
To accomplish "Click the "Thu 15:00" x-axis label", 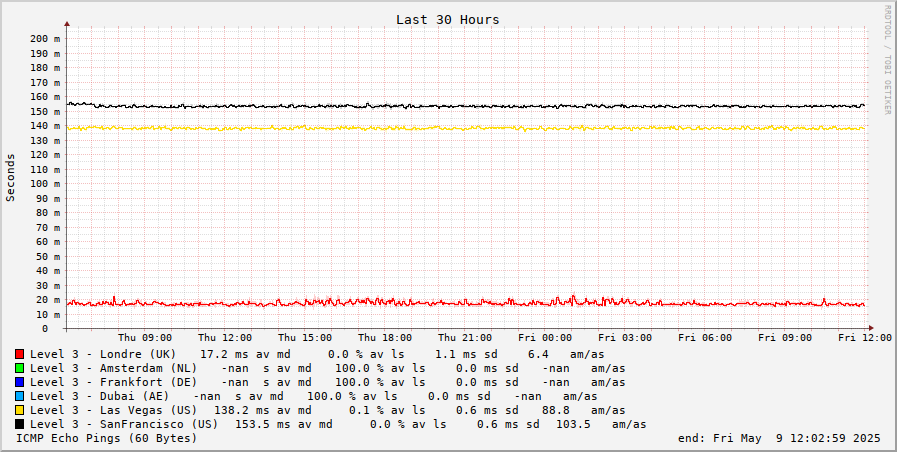I will pyautogui.click(x=305, y=338).
